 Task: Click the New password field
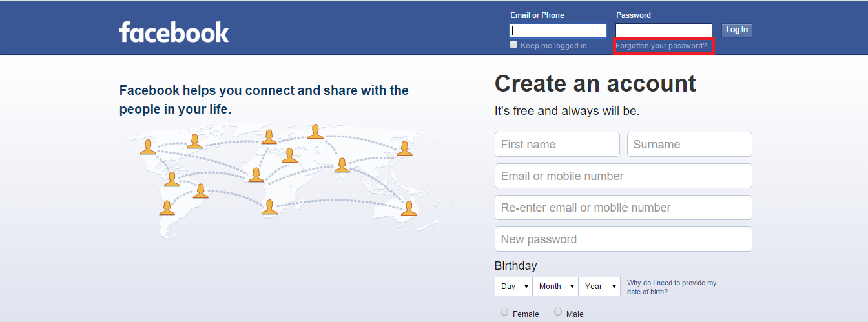(x=623, y=239)
